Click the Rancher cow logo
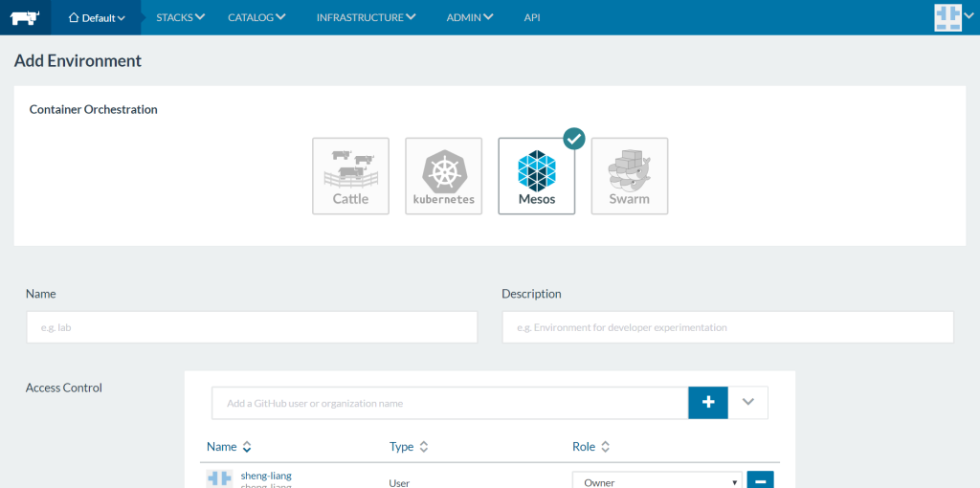The width and height of the screenshot is (980, 488). [x=24, y=17]
